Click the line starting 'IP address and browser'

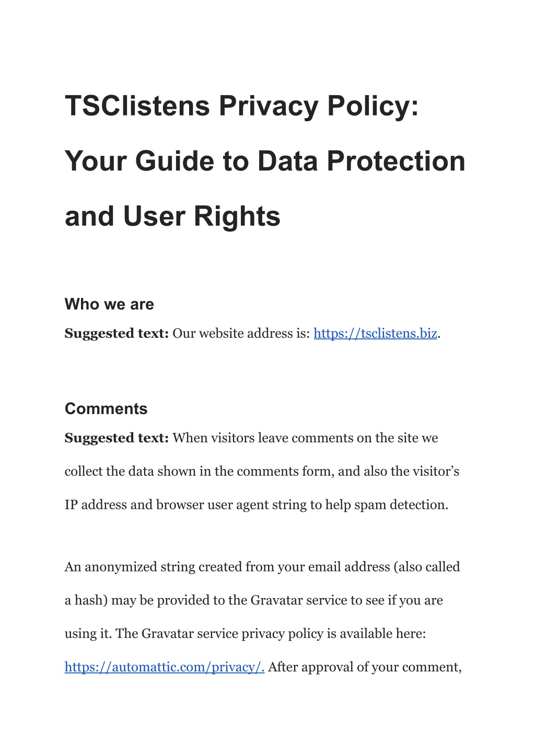[x=257, y=505]
